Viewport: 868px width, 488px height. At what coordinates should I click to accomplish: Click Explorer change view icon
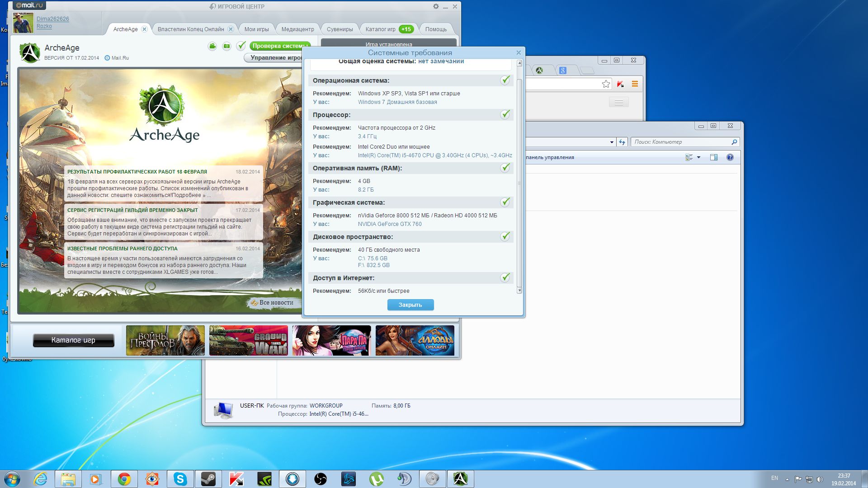pos(689,157)
